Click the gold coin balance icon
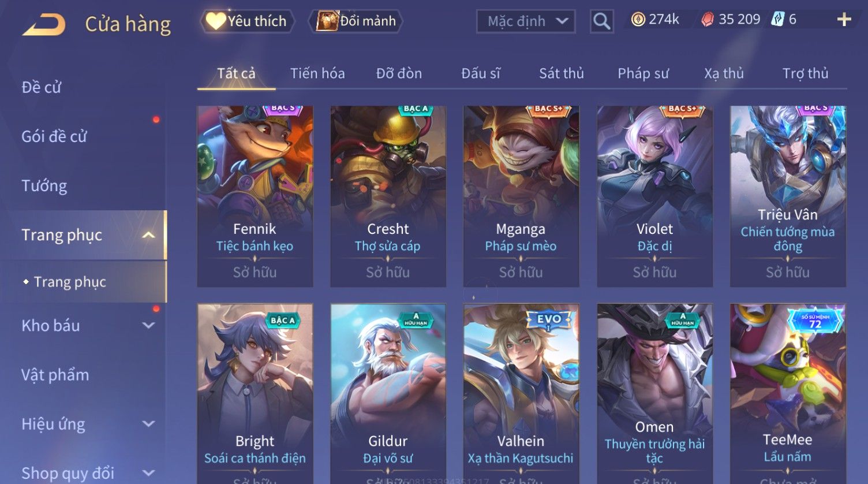 (x=638, y=20)
